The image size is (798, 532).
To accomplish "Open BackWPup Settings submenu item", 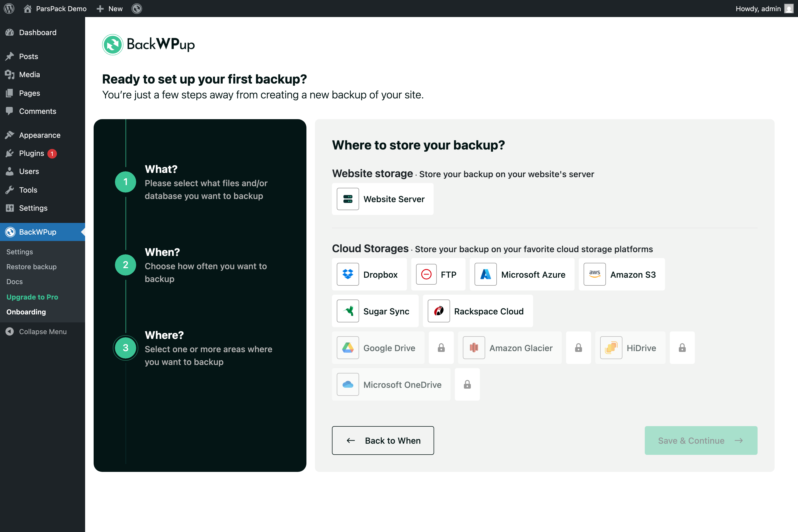I will pos(20,252).
